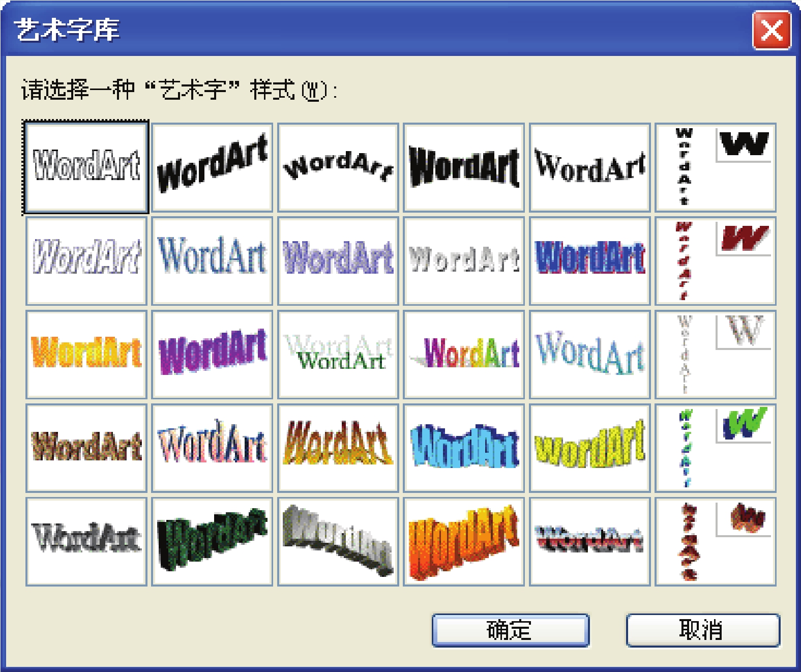Image resolution: width=801 pixels, height=672 pixels.
Task: Choose the black serif wavy WordArt style
Action: (590, 167)
